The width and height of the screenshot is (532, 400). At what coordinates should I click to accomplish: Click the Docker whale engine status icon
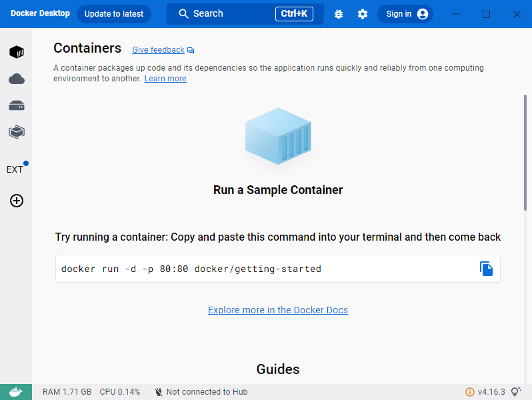click(16, 392)
